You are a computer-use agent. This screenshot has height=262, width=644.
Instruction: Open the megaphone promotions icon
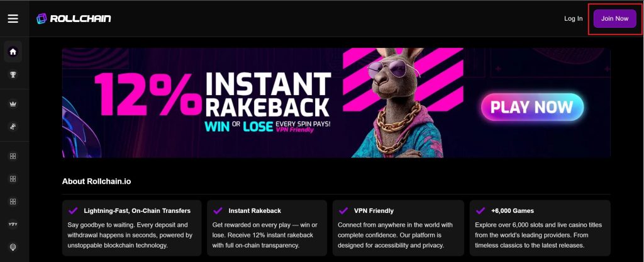[13, 126]
